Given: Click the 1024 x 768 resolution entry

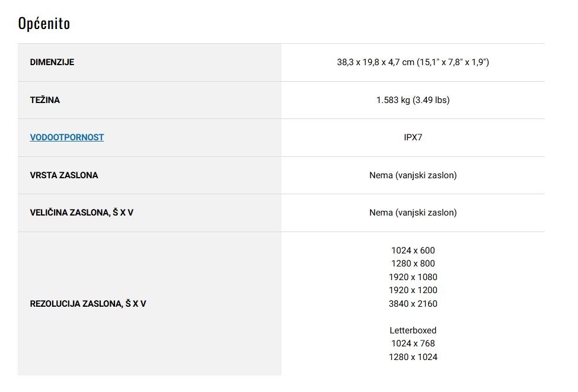Looking at the screenshot, I should pyautogui.click(x=413, y=343).
